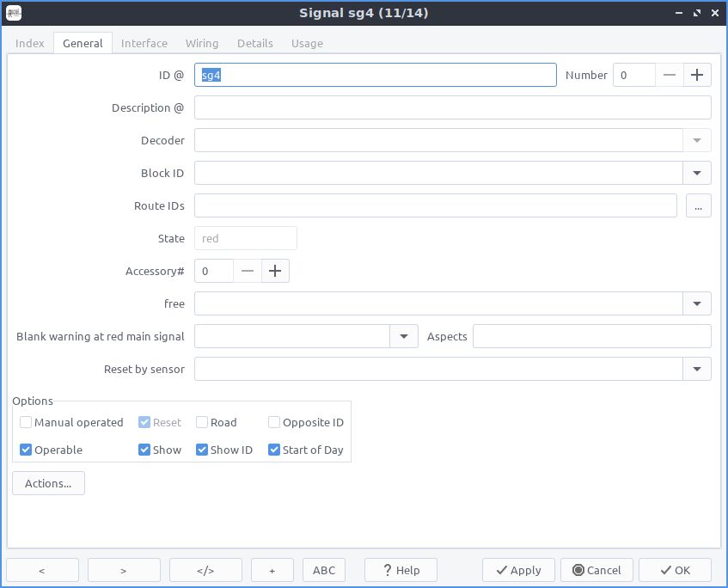Image resolution: width=728 pixels, height=588 pixels.
Task: Click the Actions... button
Action: (x=48, y=483)
